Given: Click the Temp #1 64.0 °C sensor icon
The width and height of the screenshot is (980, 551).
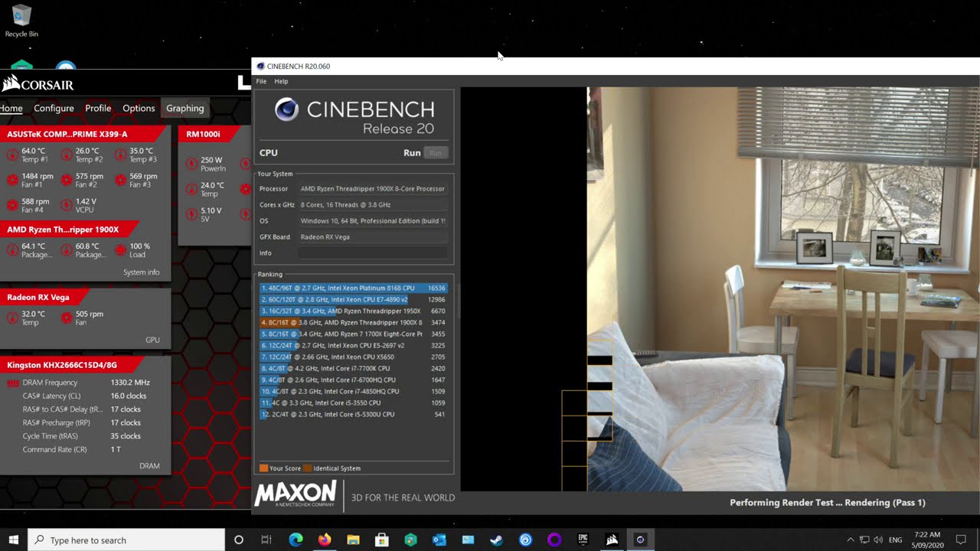Looking at the screenshot, I should click(x=12, y=155).
